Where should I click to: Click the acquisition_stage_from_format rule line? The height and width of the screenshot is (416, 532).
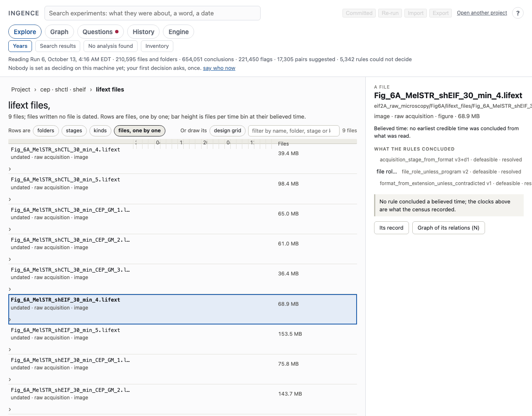coord(451,160)
